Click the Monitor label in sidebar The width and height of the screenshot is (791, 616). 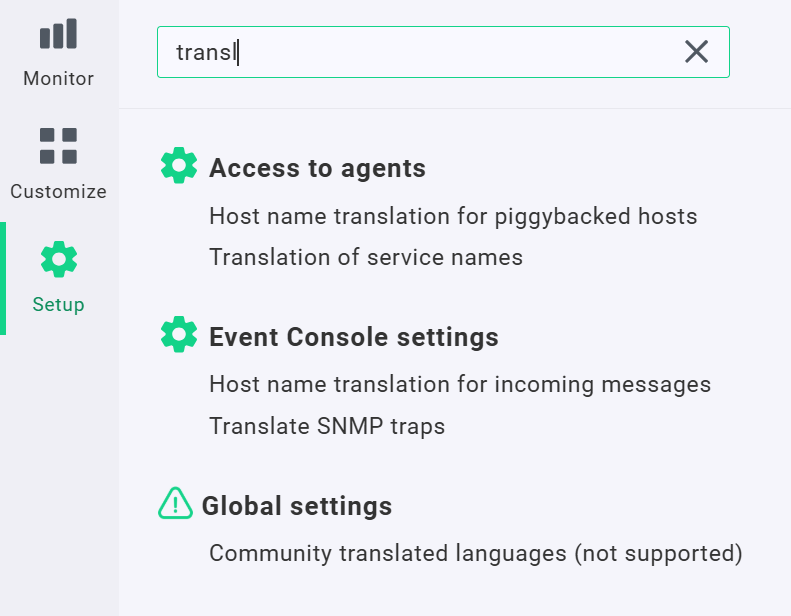coord(58,78)
